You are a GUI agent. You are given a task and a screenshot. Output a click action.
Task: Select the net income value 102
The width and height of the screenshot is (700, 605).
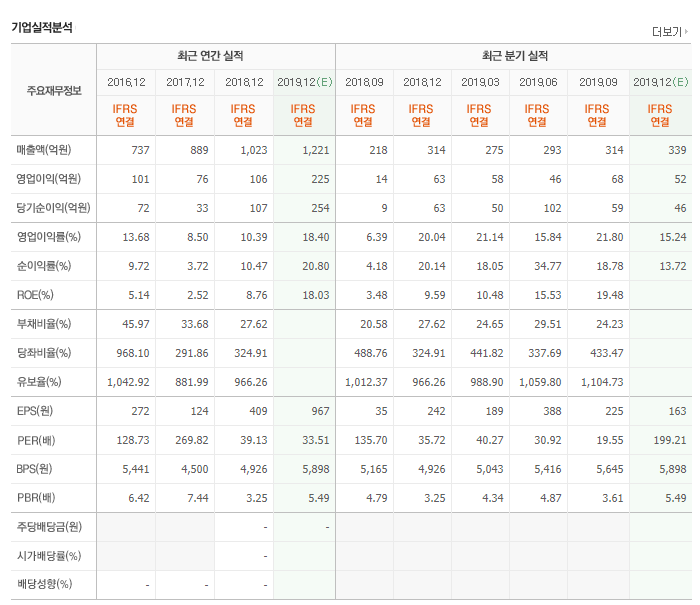[x=552, y=208]
